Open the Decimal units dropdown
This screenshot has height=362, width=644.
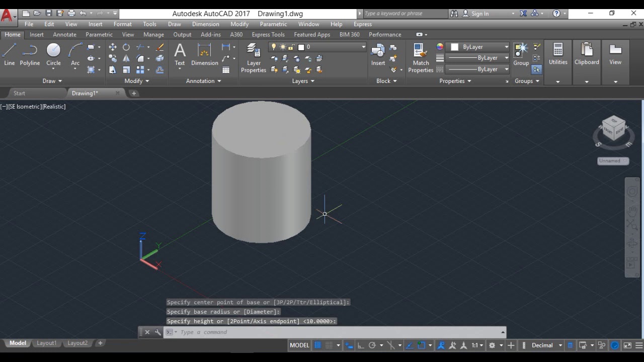547,345
